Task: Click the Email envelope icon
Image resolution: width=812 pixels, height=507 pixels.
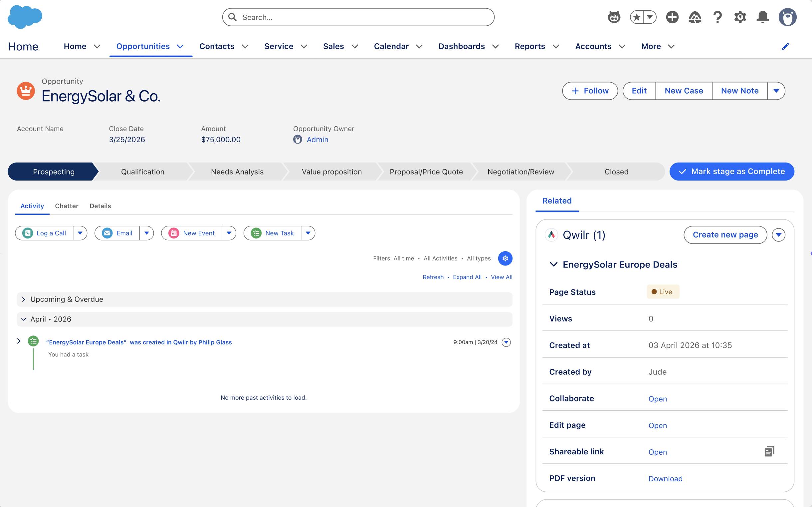Action: [x=107, y=233]
